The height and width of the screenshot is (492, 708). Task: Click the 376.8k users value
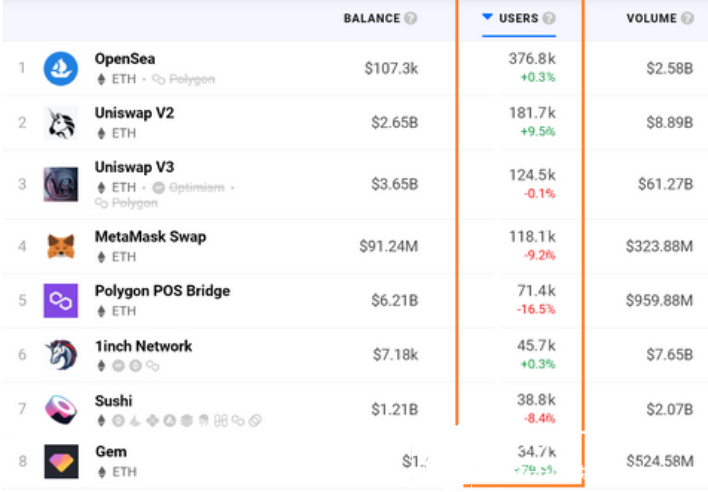(x=532, y=59)
